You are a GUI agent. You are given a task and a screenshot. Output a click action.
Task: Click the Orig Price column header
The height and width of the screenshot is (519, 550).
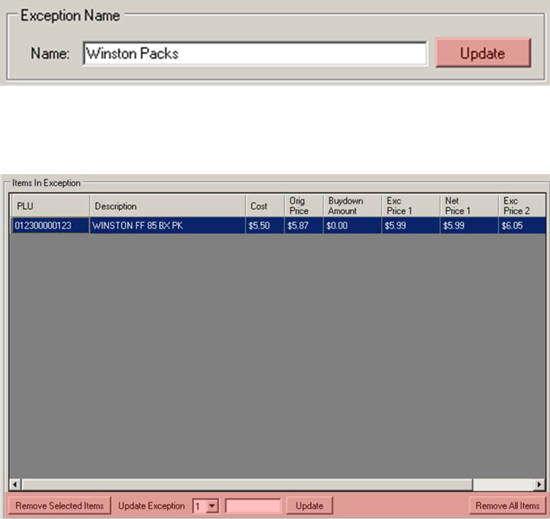[304, 206]
